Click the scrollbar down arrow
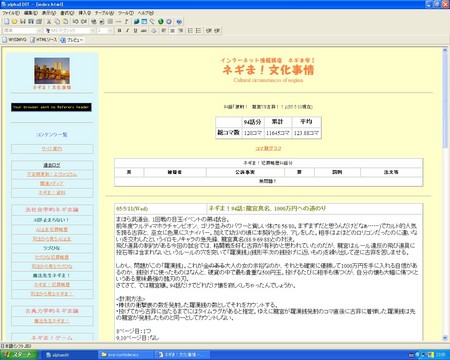450x360 pixels. click(x=445, y=338)
